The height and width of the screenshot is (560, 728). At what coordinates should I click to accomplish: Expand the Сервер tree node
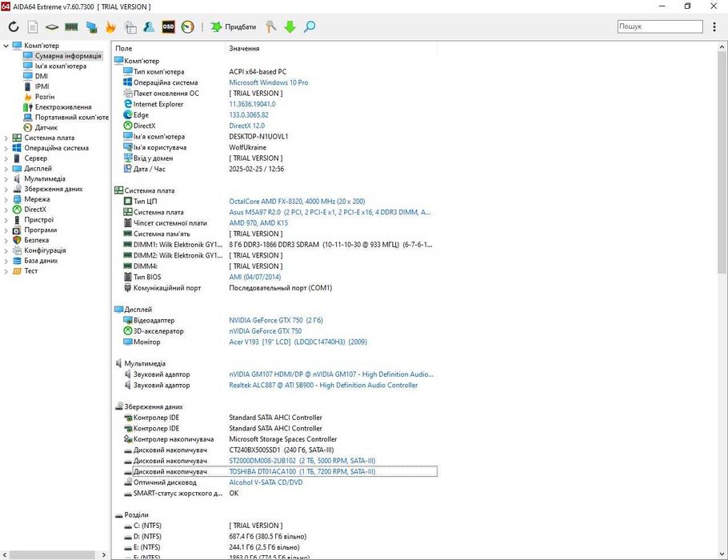(x=6, y=158)
